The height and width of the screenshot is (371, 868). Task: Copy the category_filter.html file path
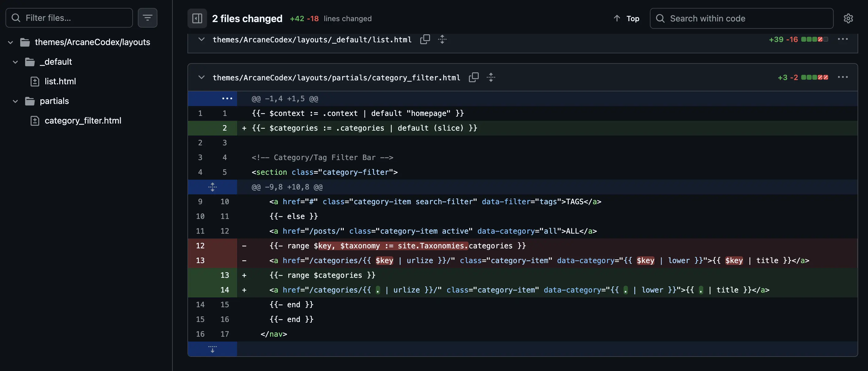[x=474, y=77]
